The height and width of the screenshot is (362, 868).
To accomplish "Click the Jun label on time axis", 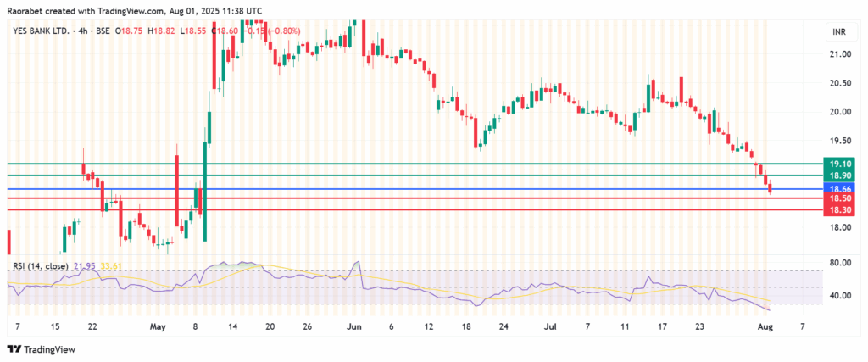I will 353,326.
